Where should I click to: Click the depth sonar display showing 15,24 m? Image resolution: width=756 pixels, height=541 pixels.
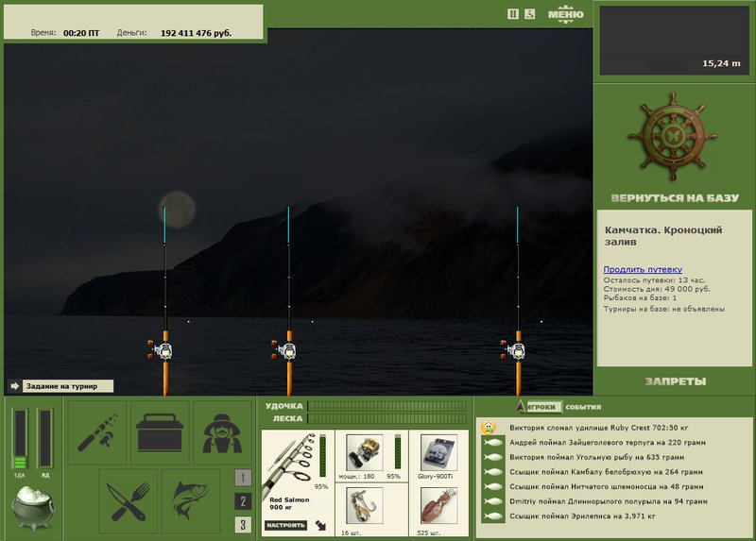675,41
